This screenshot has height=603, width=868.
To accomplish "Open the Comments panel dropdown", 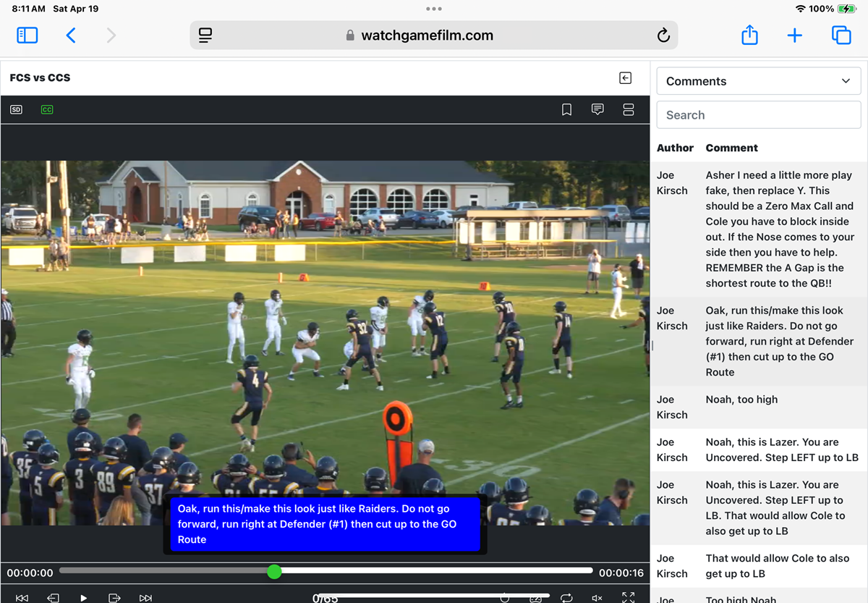I will click(x=758, y=81).
